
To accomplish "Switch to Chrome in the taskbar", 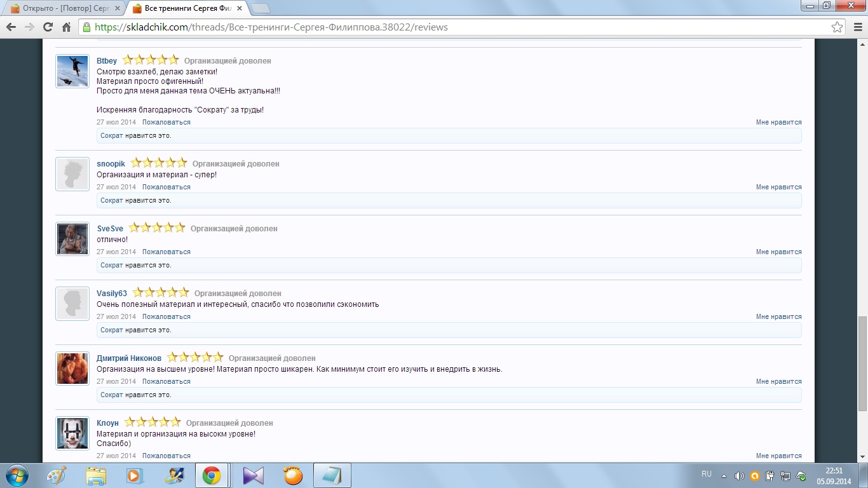I will pyautogui.click(x=212, y=475).
